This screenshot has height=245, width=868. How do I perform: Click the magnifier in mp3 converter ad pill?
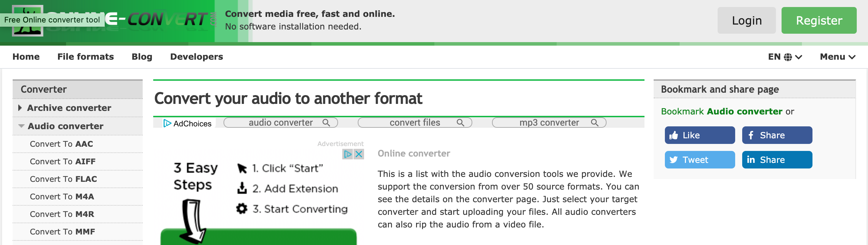click(595, 122)
